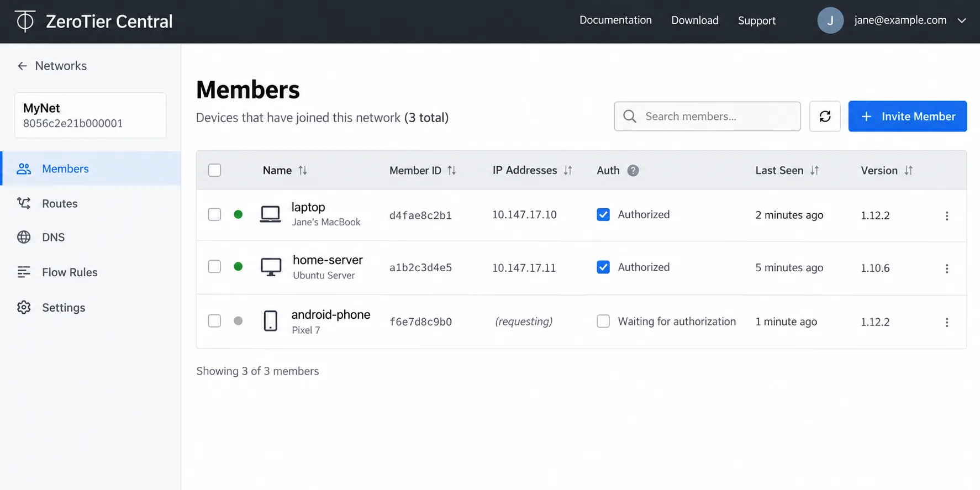The height and width of the screenshot is (490, 980).
Task: Click the IP address 10.147.17.11
Action: 524,268
